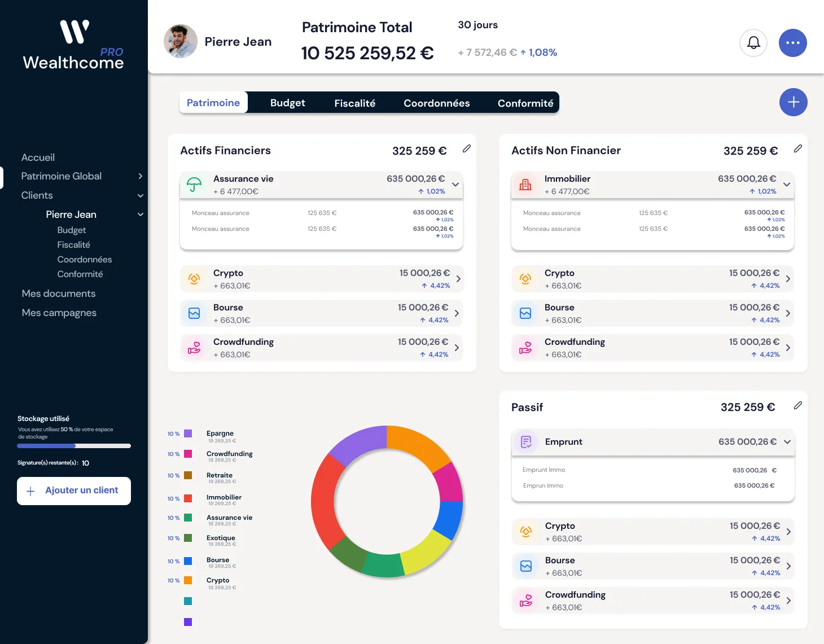
Task: Edit Actifs Non Financier with the pencil icon
Action: [x=798, y=148]
